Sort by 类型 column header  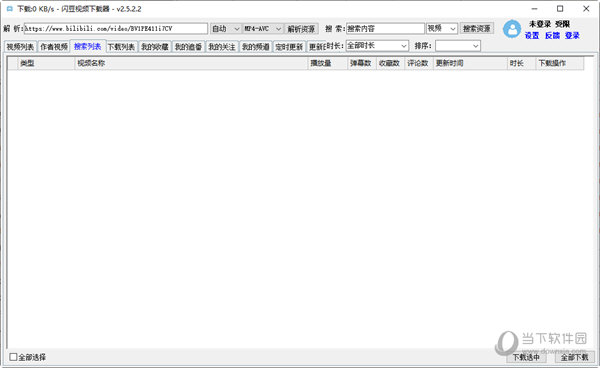point(46,63)
